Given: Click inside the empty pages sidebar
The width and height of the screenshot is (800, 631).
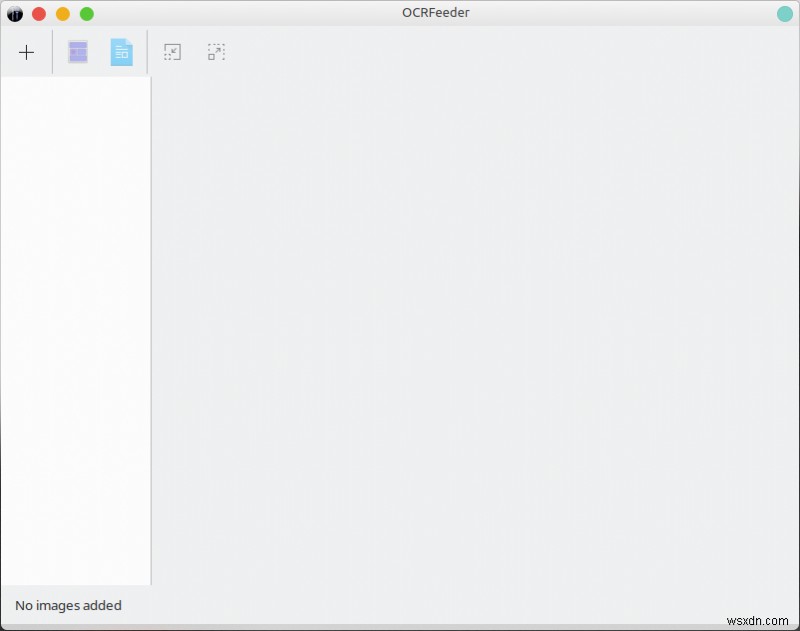Looking at the screenshot, I should 75,330.
